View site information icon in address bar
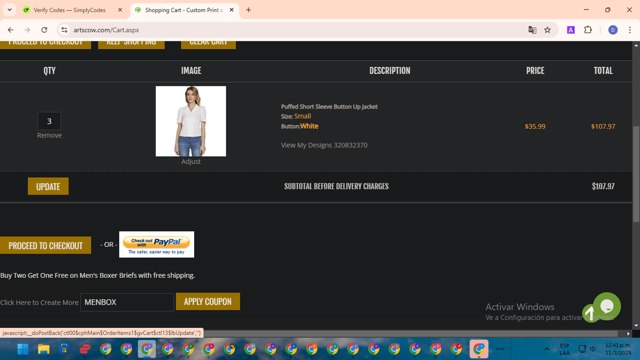This screenshot has width=640, height=360. pos(64,30)
